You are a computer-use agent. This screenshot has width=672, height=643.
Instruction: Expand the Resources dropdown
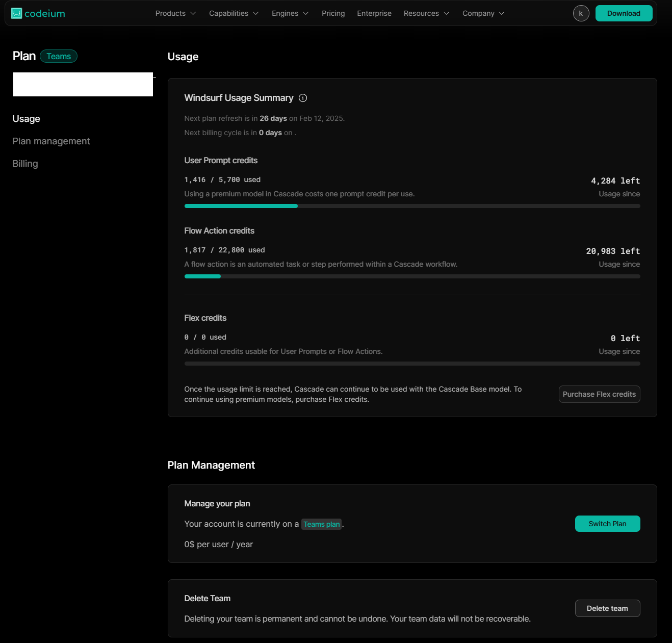(426, 13)
